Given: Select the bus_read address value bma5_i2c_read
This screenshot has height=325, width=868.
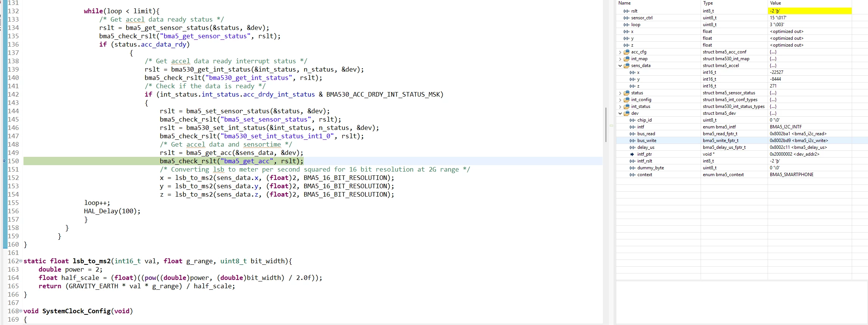Looking at the screenshot, I should click(x=798, y=134).
